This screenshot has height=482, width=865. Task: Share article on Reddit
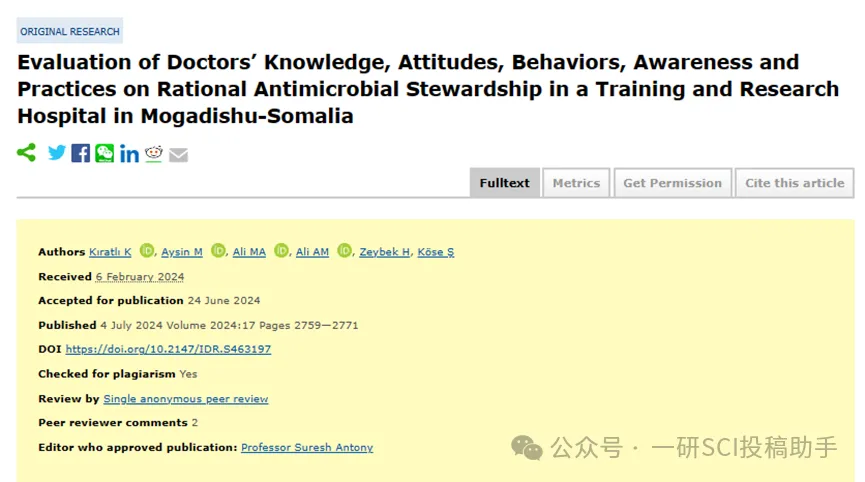[154, 153]
